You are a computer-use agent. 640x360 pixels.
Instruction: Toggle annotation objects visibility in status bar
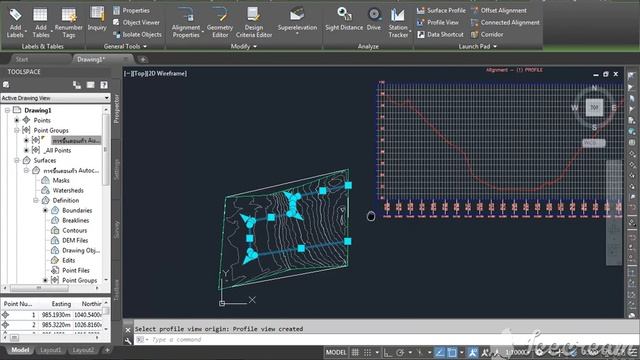click(x=473, y=352)
